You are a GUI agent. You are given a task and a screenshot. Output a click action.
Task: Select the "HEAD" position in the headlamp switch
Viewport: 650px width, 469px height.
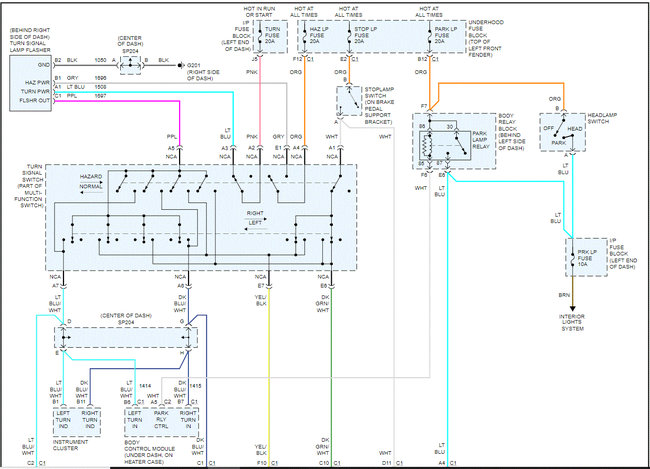pyautogui.click(x=575, y=129)
